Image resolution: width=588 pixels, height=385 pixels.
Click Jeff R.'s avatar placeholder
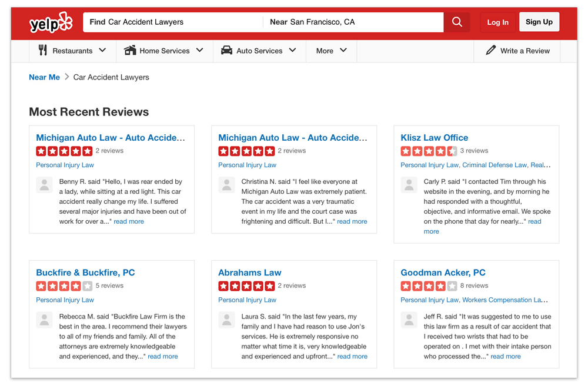point(409,320)
